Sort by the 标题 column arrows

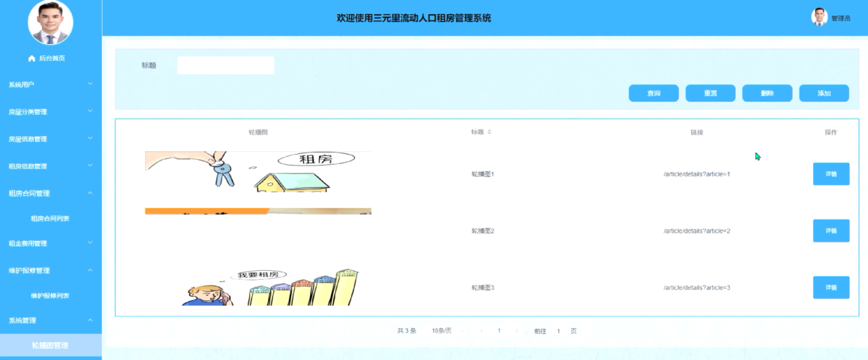click(489, 132)
